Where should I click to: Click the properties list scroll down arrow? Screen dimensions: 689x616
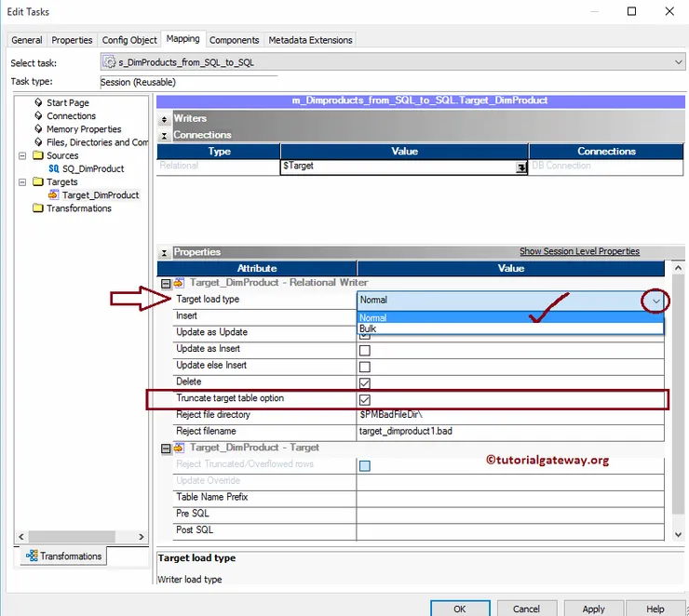[678, 534]
